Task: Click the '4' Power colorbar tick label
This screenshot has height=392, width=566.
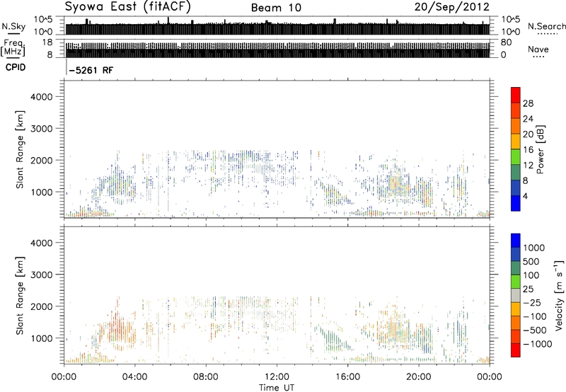Action: tap(525, 196)
